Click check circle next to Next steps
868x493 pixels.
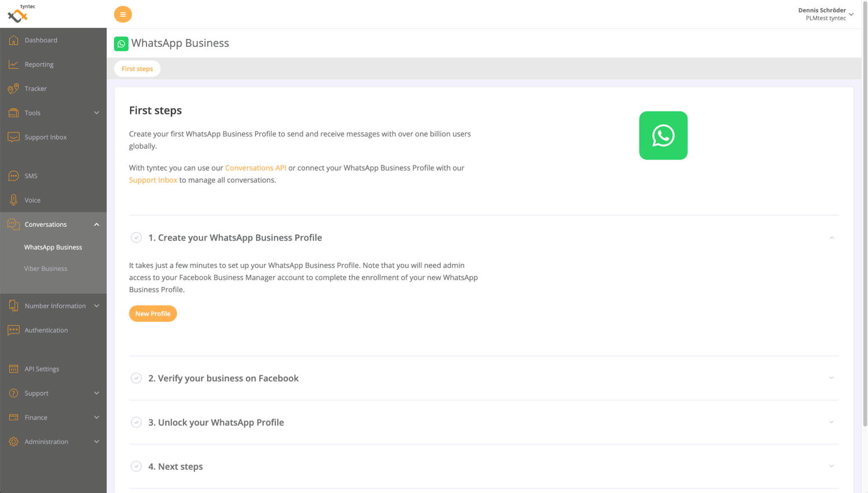pos(136,466)
